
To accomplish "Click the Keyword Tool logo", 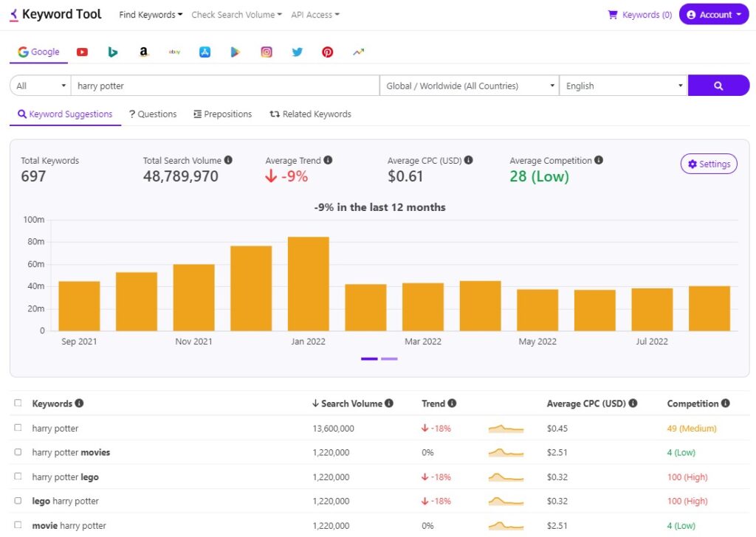I will (x=55, y=15).
